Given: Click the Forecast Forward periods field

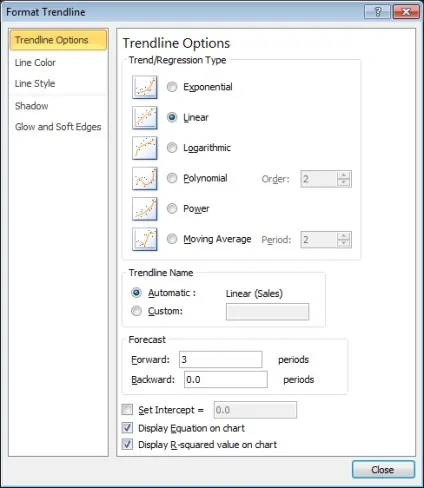Looking at the screenshot, I should click(x=221, y=359).
